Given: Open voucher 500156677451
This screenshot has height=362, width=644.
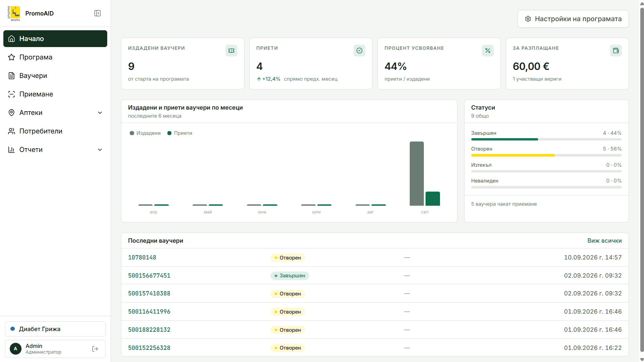Looking at the screenshot, I should point(149,276).
